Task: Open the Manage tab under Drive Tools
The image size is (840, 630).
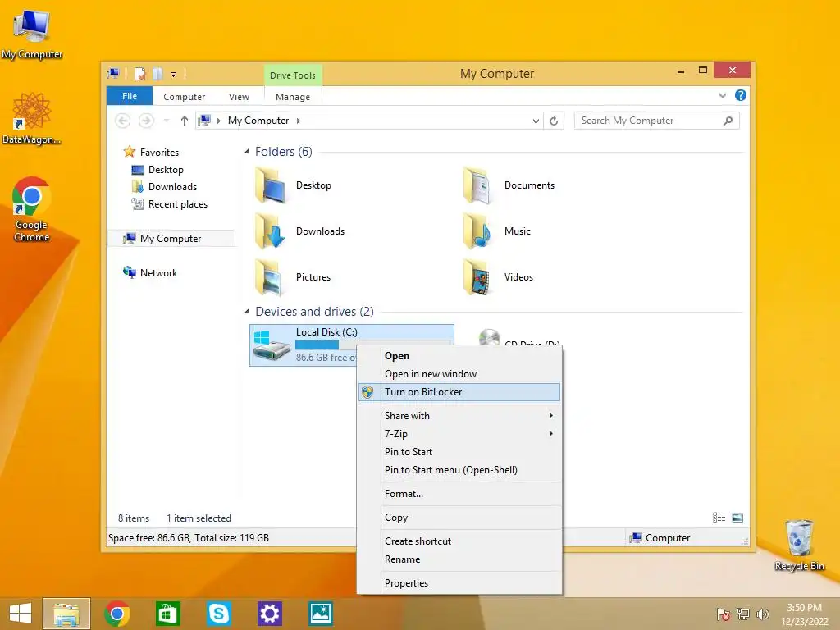Action: [x=293, y=97]
